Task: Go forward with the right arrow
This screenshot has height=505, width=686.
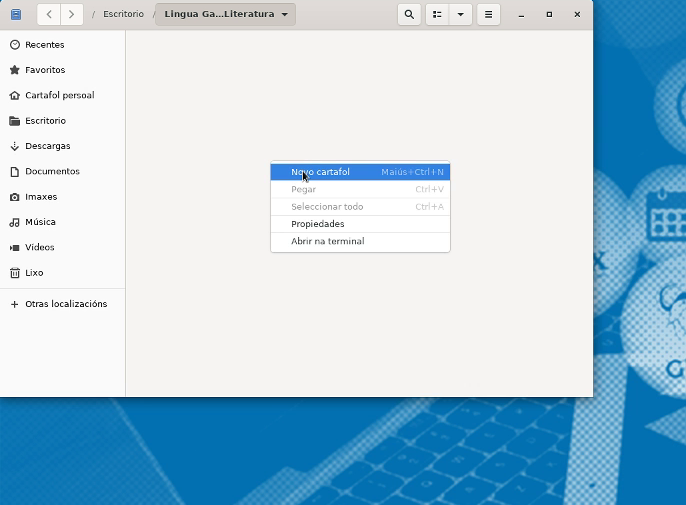Action: (72, 15)
